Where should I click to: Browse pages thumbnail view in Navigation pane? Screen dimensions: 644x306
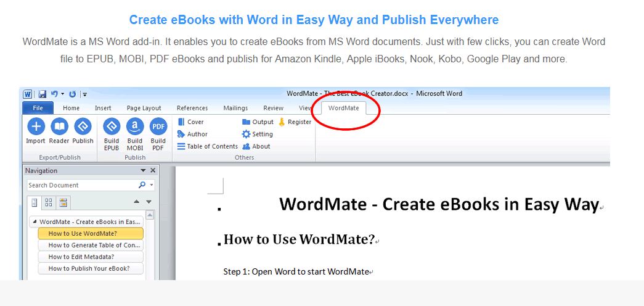click(49, 202)
